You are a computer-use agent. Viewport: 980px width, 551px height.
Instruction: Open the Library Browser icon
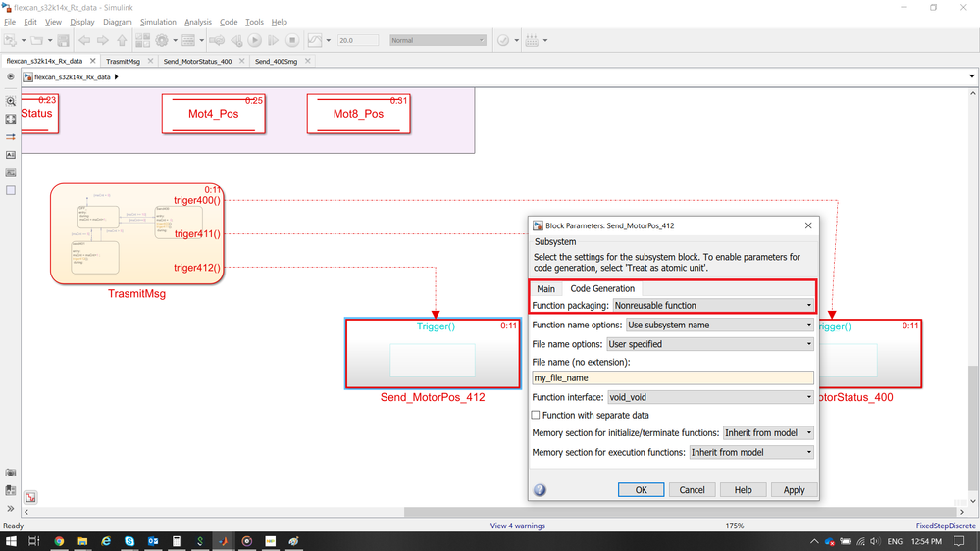[142, 40]
